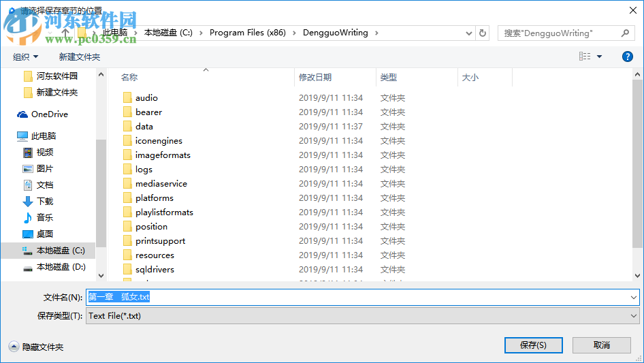Open the 保存类型 Text File dropdown
644x363 pixels.
coord(363,316)
